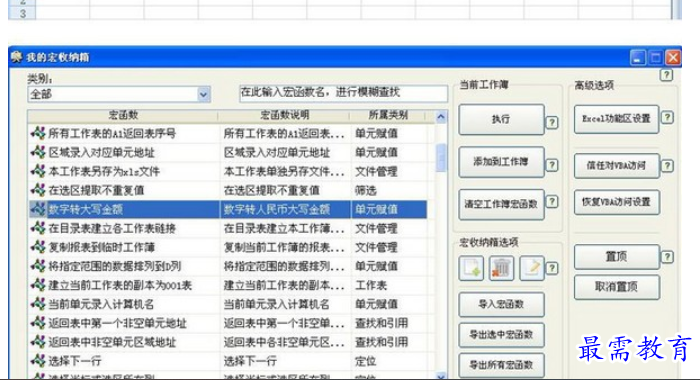Viewport: 700px width, 380px height.
Task: Click 添加到工作簿 button
Action: 501,162
